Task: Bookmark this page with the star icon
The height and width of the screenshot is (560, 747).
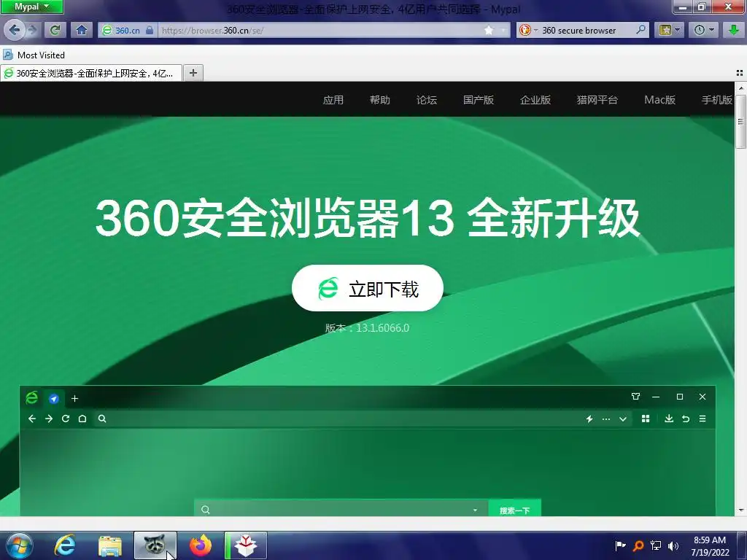Action: [489, 31]
